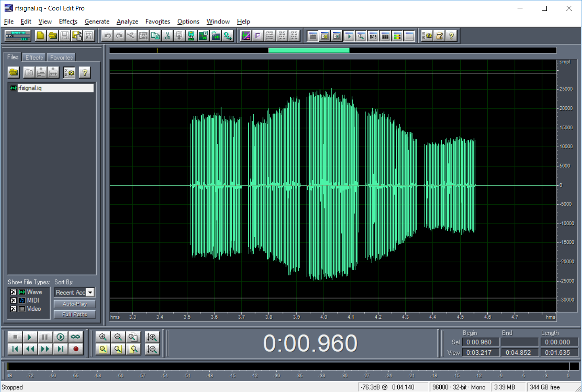Select rfsignal.iq in the file list
Viewport: 582px width, 392px height.
point(52,88)
